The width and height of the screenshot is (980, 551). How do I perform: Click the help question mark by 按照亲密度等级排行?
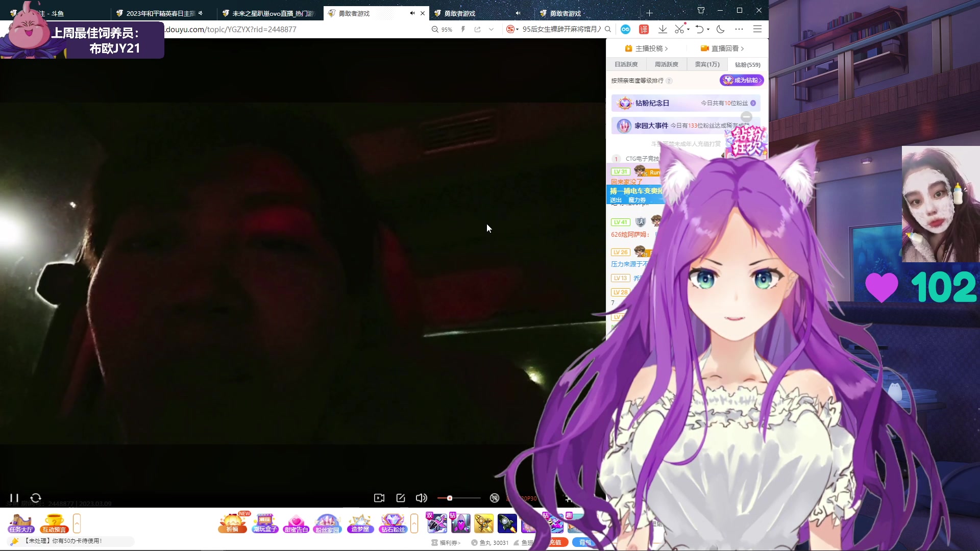(x=669, y=81)
